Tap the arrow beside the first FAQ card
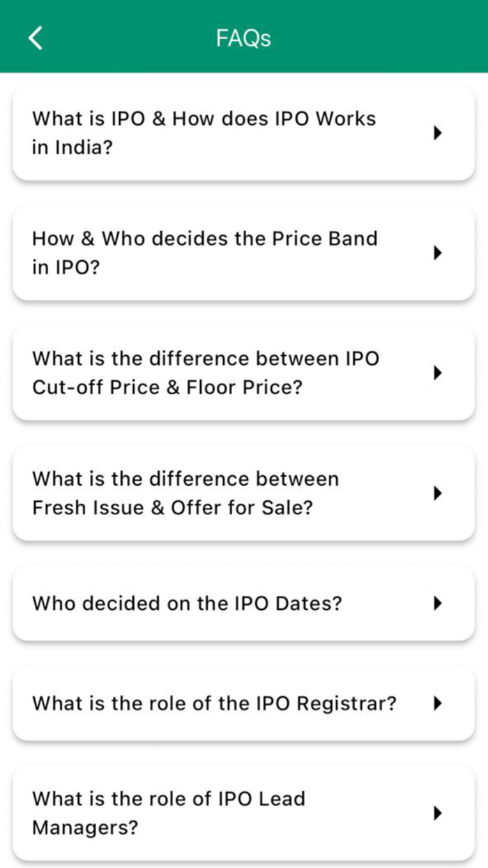 coord(438,133)
